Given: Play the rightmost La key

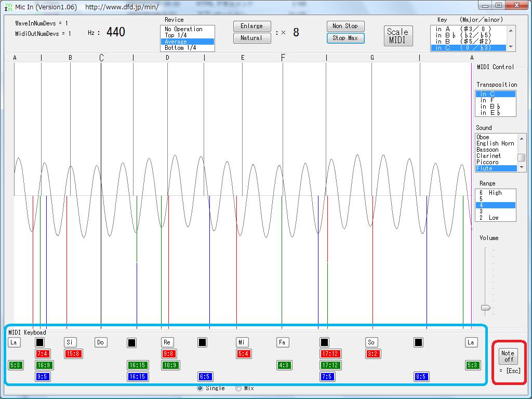Looking at the screenshot, I should click(x=471, y=342).
